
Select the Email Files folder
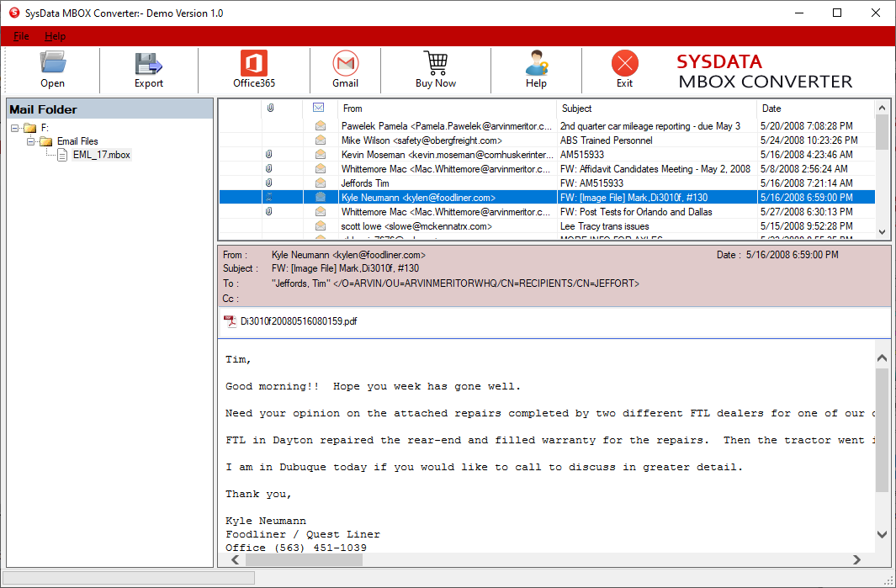(x=69, y=141)
